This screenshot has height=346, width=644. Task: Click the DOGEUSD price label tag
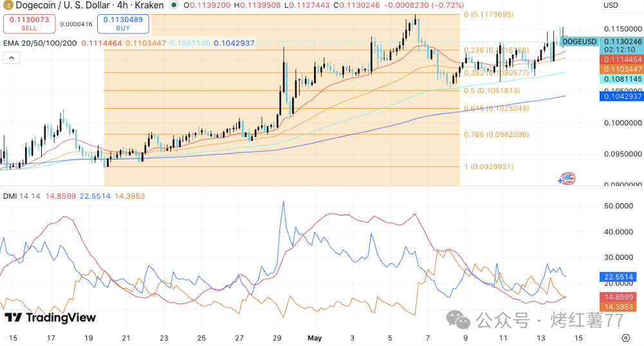pyautogui.click(x=579, y=41)
